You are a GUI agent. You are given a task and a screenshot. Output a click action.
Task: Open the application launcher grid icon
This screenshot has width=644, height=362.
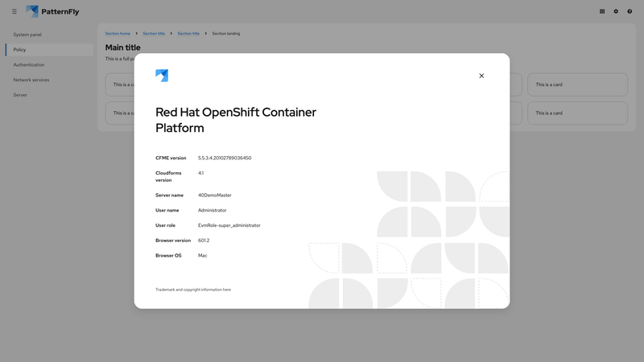pos(602,11)
